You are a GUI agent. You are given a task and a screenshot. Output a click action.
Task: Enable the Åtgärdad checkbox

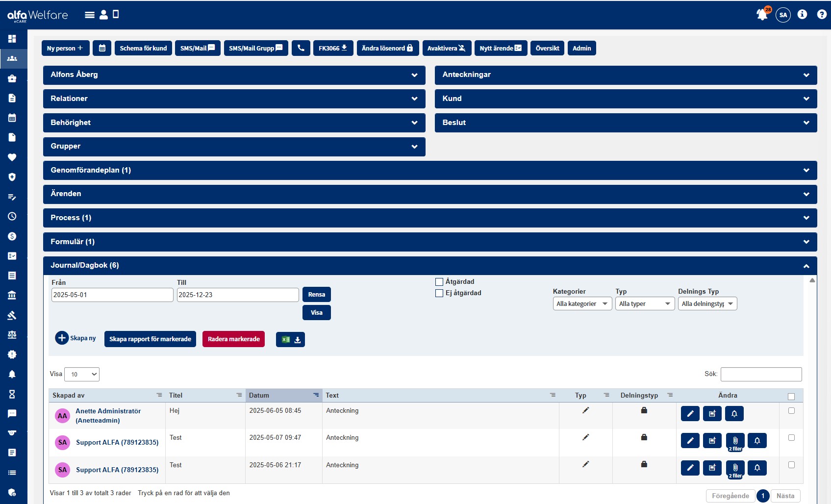(439, 282)
